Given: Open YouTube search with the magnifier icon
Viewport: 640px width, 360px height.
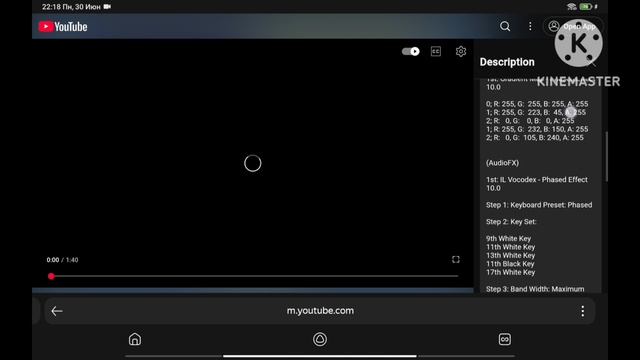Looking at the screenshot, I should [505, 27].
